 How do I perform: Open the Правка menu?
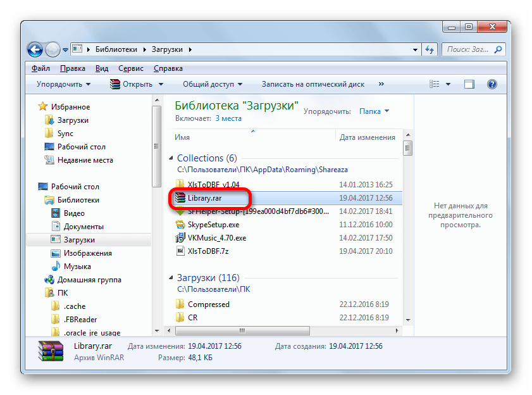(x=73, y=68)
